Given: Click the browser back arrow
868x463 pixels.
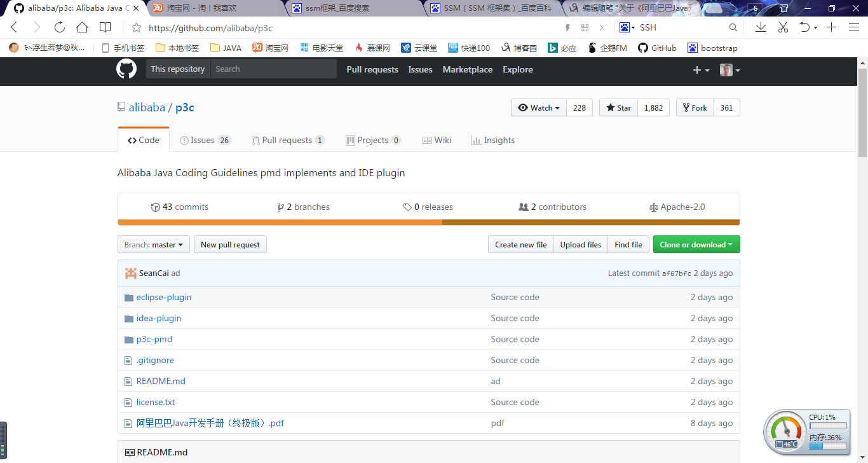Looking at the screenshot, I should [x=14, y=27].
